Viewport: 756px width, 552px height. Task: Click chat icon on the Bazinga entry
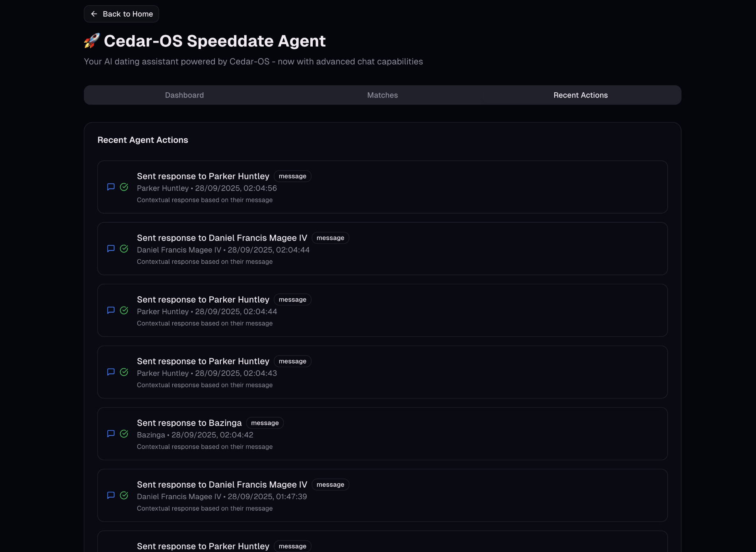111,433
